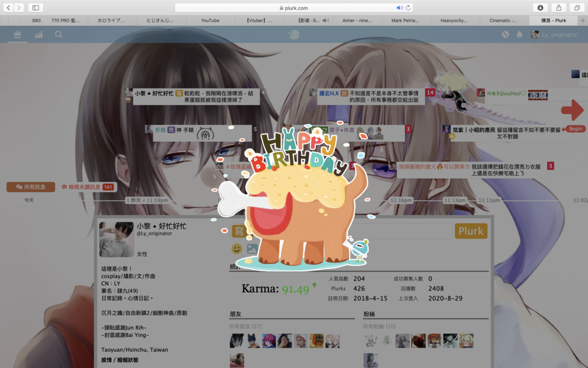Open the Safari share menu

(559, 7)
